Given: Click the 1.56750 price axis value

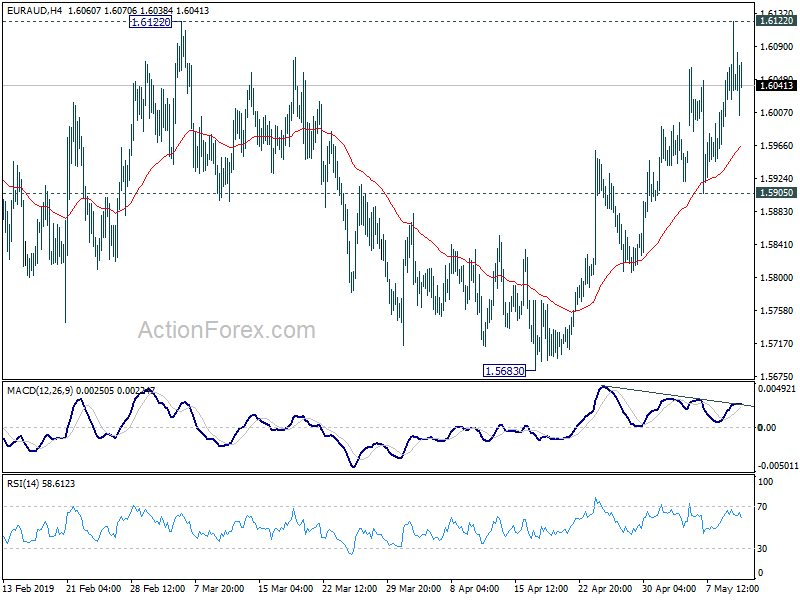Looking at the screenshot, I should tap(777, 376).
